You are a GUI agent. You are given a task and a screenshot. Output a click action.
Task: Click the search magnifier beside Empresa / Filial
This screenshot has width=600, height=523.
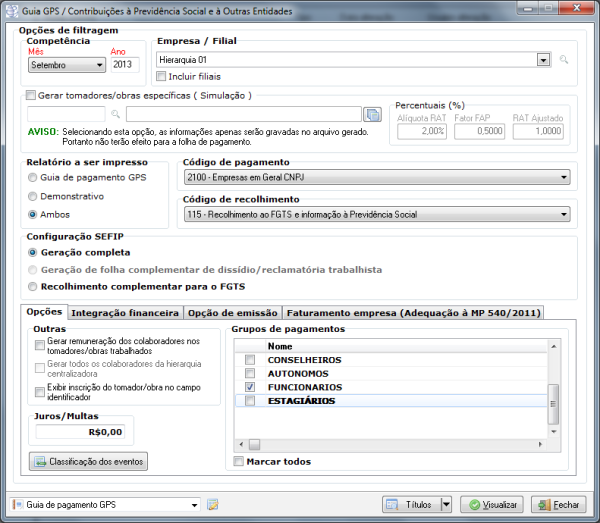coord(565,61)
